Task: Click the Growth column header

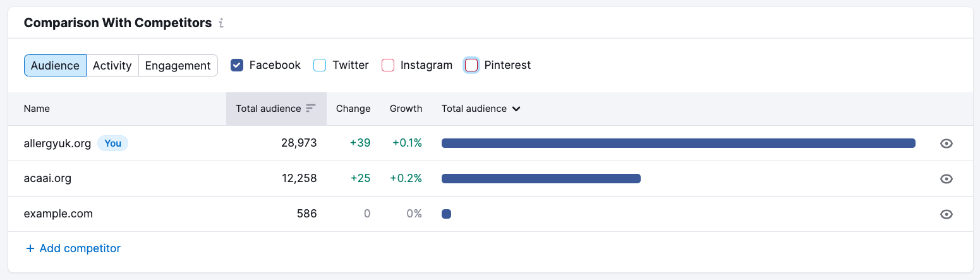Action: click(x=406, y=109)
